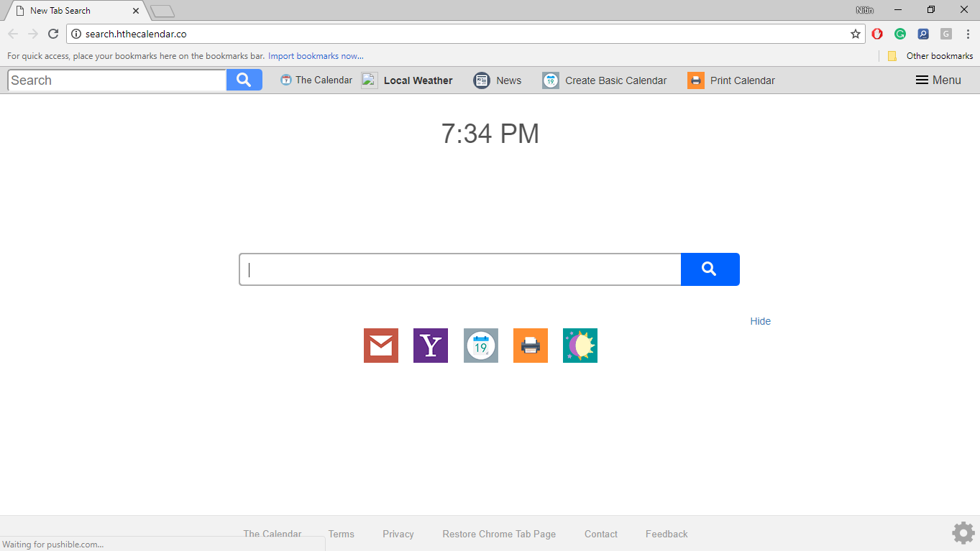Hide the shortcut icons row
This screenshot has width=980, height=551.
pos(760,321)
